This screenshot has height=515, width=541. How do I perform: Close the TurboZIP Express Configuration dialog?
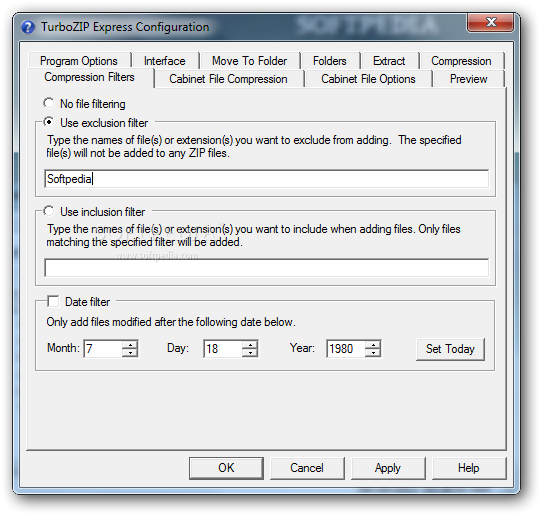tap(490, 22)
